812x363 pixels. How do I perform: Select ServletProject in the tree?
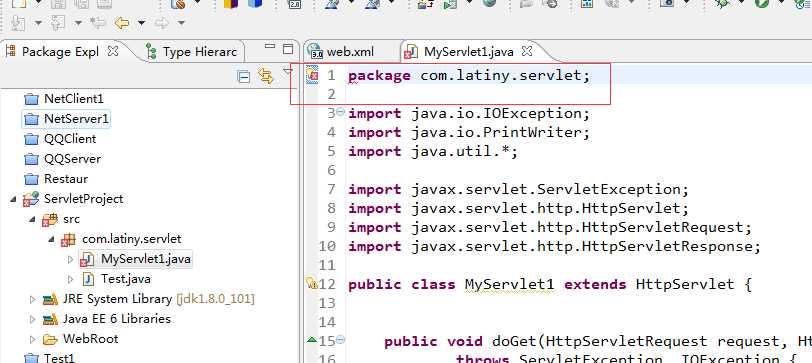[x=83, y=199]
